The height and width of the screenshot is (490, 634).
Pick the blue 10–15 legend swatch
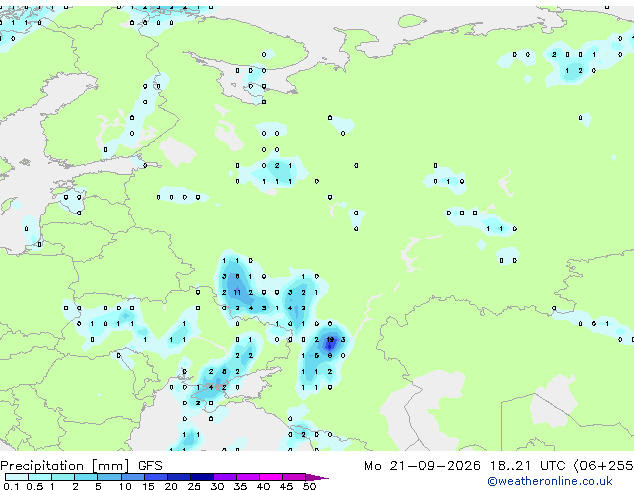pos(132,477)
